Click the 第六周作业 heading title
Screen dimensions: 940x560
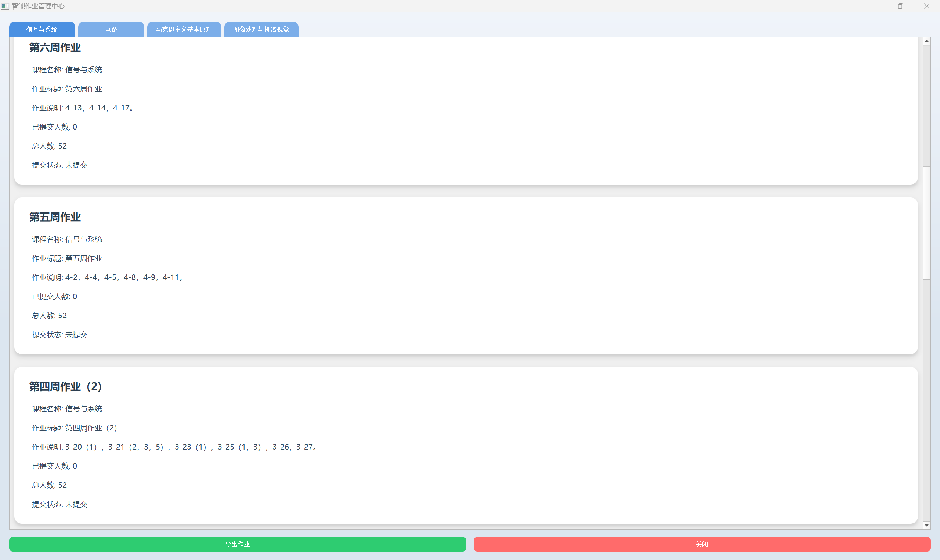(55, 48)
